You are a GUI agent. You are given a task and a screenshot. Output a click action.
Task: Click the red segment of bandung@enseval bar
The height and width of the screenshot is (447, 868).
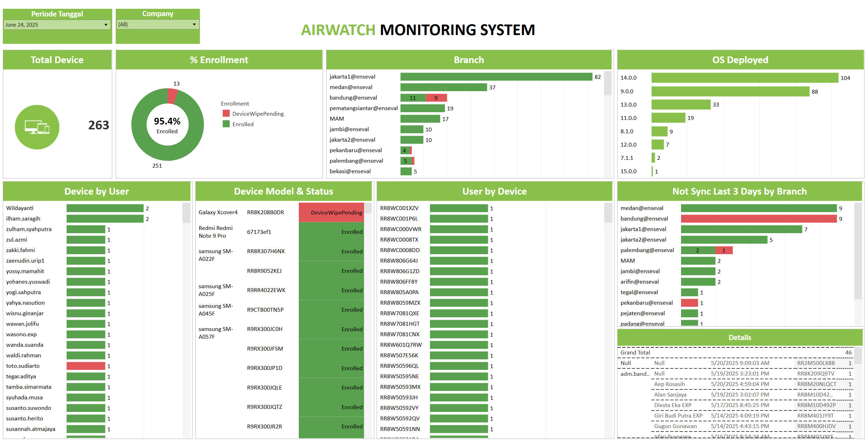pyautogui.click(x=436, y=98)
